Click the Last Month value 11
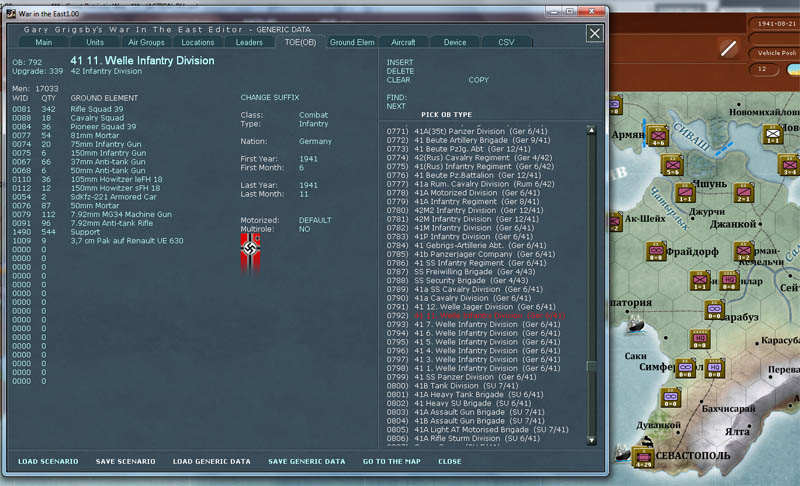800x486 pixels. point(304,194)
